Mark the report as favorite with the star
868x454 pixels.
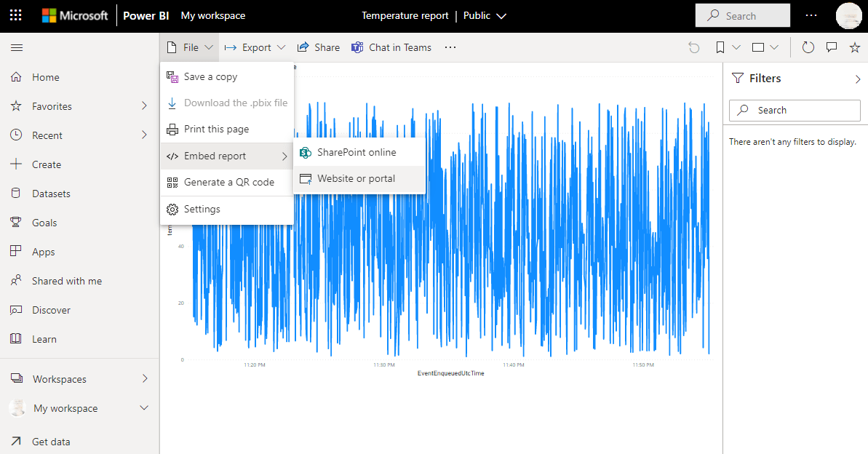854,47
